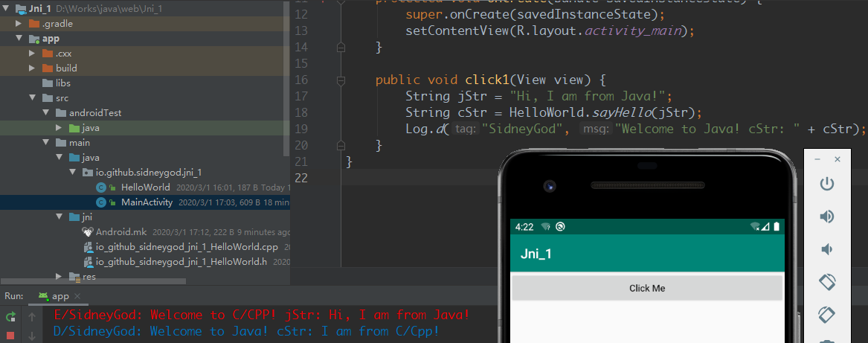
Task: Rotate the emulator left with the first rotate icon
Action: pos(826,282)
